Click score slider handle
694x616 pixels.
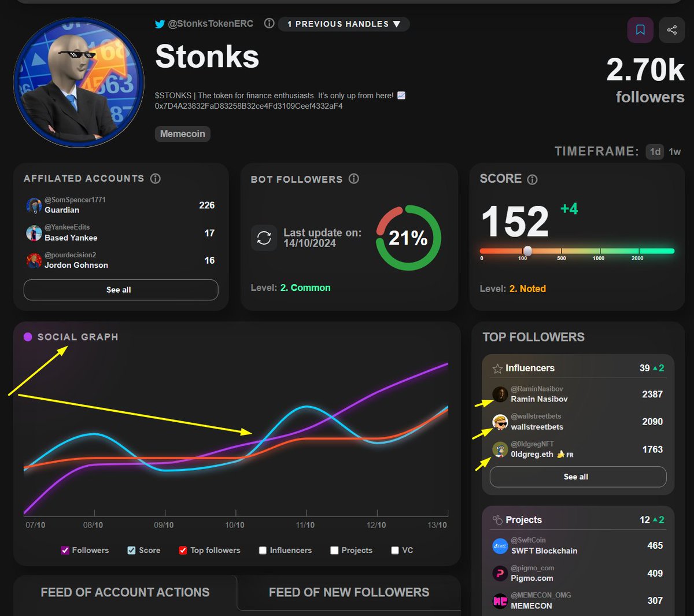tap(527, 250)
